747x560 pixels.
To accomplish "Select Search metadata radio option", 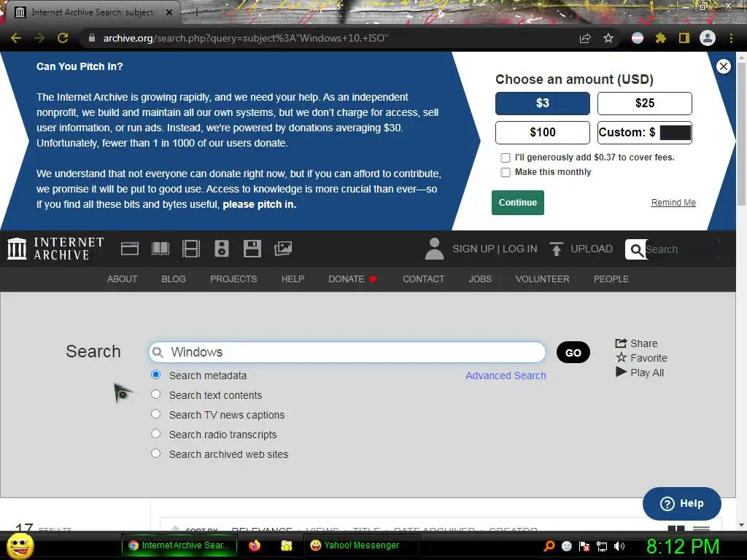I will click(156, 374).
